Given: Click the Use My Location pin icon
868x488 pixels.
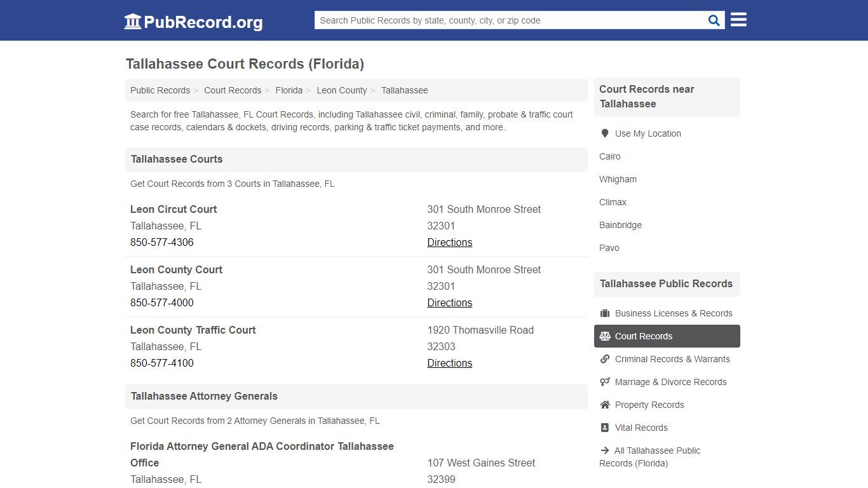Looking at the screenshot, I should click(x=605, y=133).
